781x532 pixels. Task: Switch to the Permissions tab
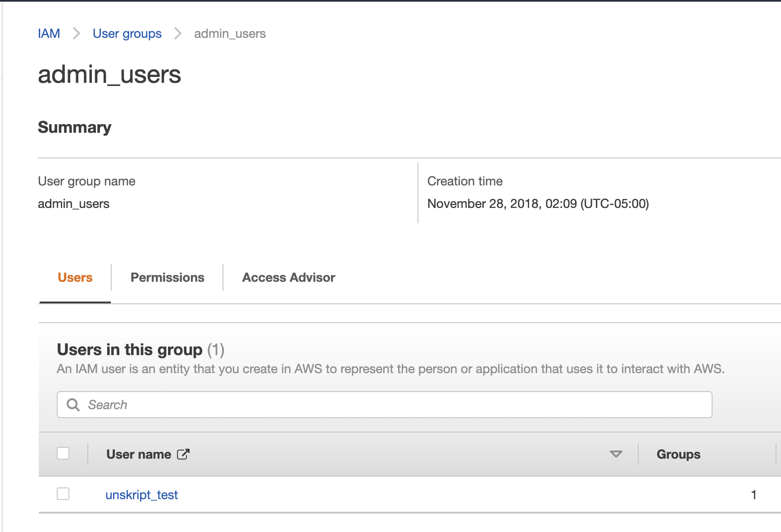167,278
